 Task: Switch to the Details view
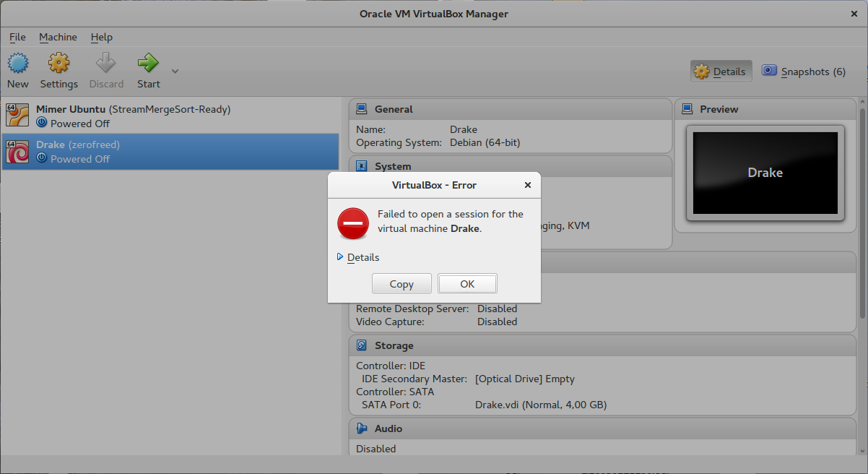[x=721, y=72]
